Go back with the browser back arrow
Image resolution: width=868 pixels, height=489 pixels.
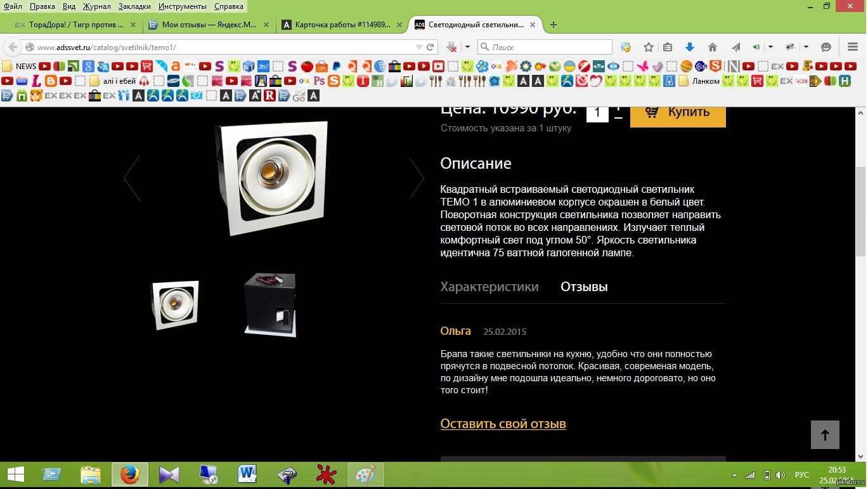tap(13, 47)
